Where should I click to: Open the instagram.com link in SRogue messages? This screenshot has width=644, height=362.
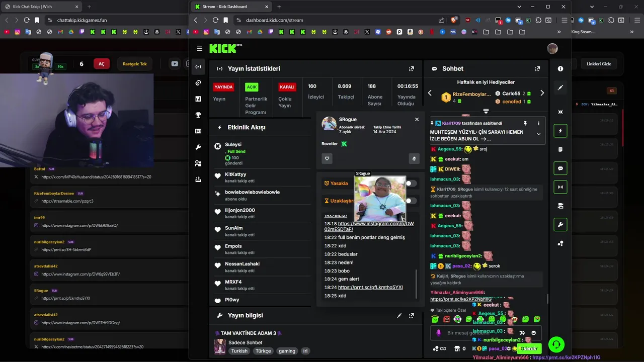(369, 226)
